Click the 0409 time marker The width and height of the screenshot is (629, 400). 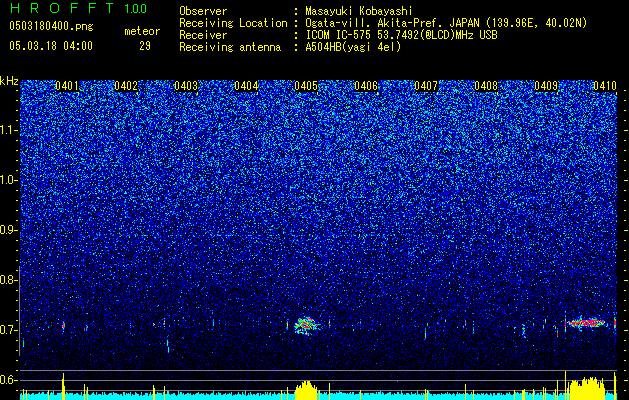(x=546, y=86)
